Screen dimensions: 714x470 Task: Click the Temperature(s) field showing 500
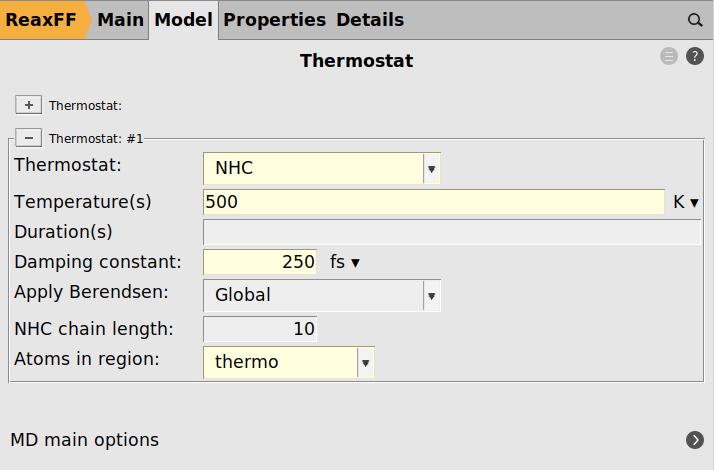pyautogui.click(x=434, y=202)
